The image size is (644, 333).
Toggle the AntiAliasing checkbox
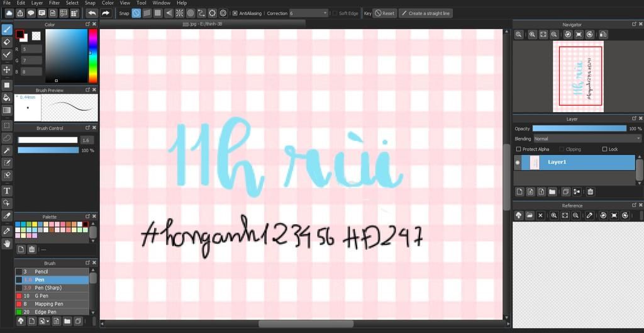[235, 13]
